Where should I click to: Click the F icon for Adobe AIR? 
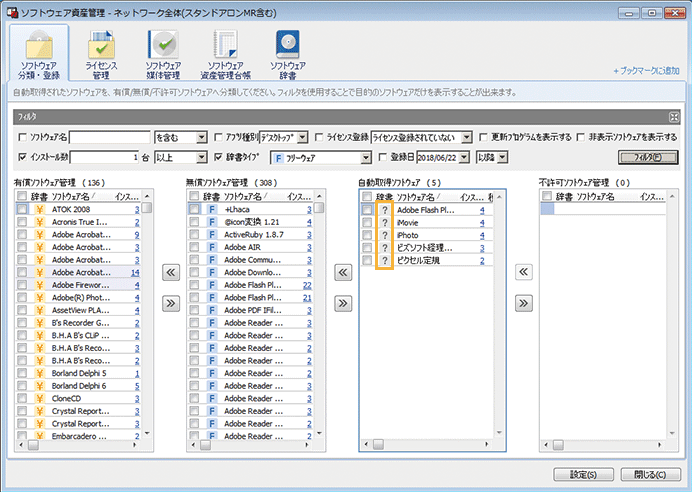[212, 247]
